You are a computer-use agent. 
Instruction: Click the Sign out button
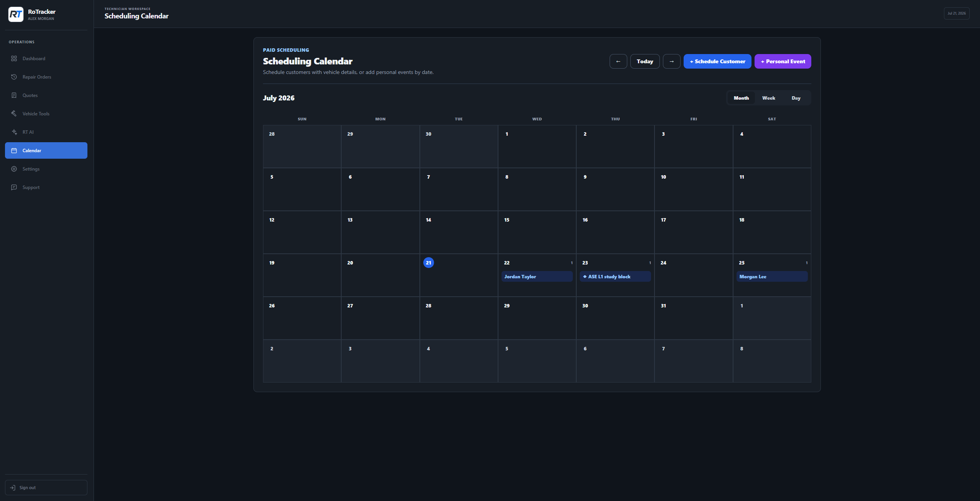pyautogui.click(x=46, y=488)
